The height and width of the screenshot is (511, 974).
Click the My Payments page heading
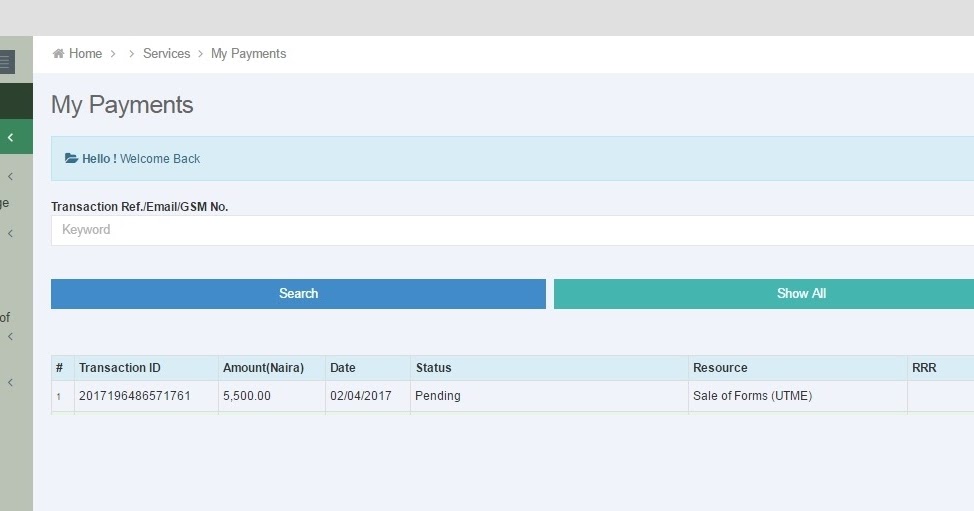[x=122, y=105]
